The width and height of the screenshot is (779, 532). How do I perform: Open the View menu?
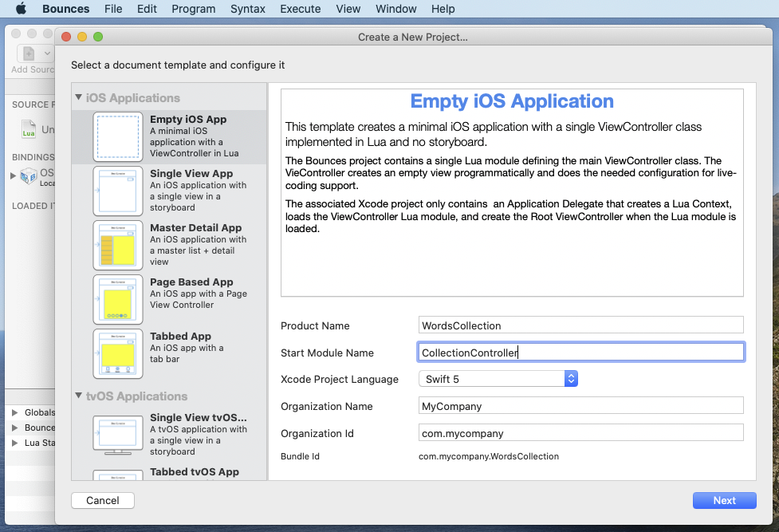click(348, 9)
